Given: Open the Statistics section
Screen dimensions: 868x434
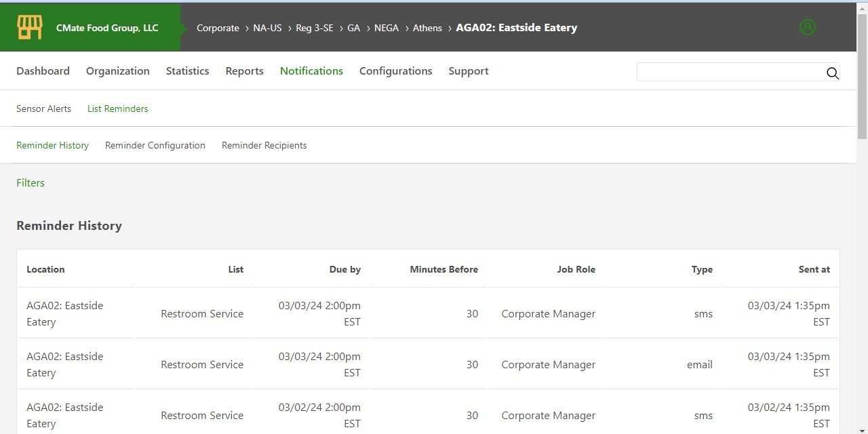Looking at the screenshot, I should (x=187, y=71).
